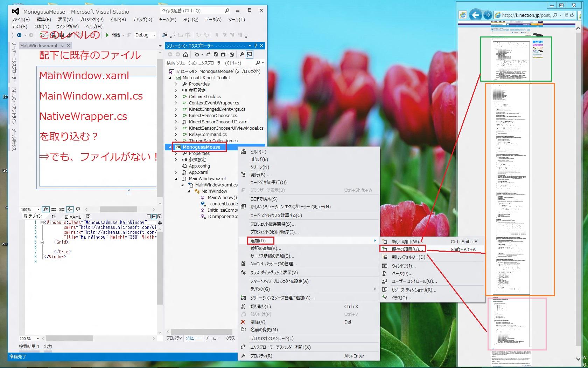The image size is (588, 368).
Task: Open the 出力 tab
Action: (48, 346)
